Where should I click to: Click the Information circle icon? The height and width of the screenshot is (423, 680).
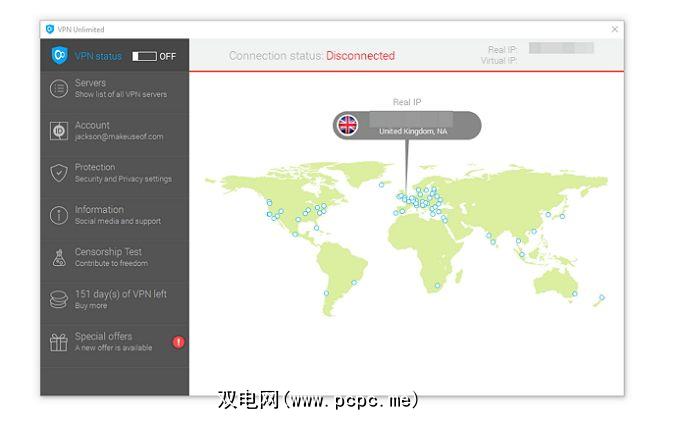pyautogui.click(x=59, y=215)
